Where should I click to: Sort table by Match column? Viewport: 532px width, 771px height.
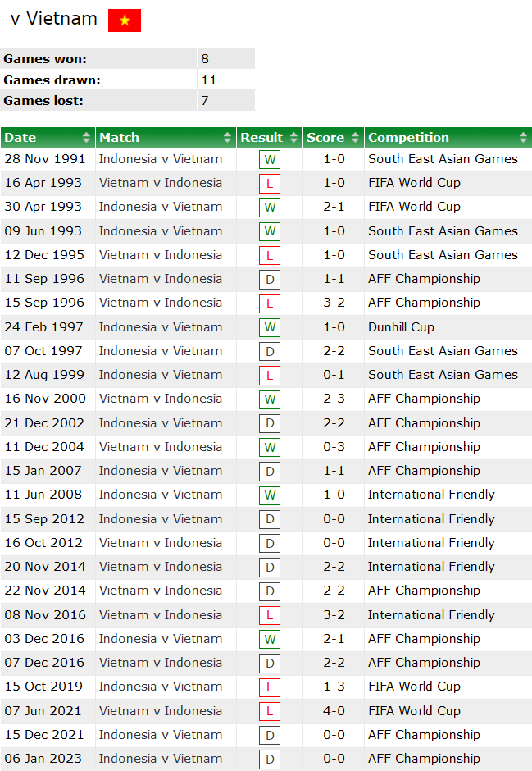pyautogui.click(x=166, y=138)
